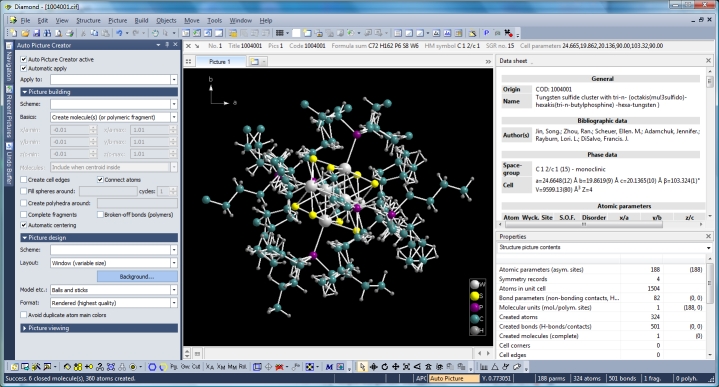
Task: Click the Save icon in the toolbar
Action: click(x=36, y=33)
